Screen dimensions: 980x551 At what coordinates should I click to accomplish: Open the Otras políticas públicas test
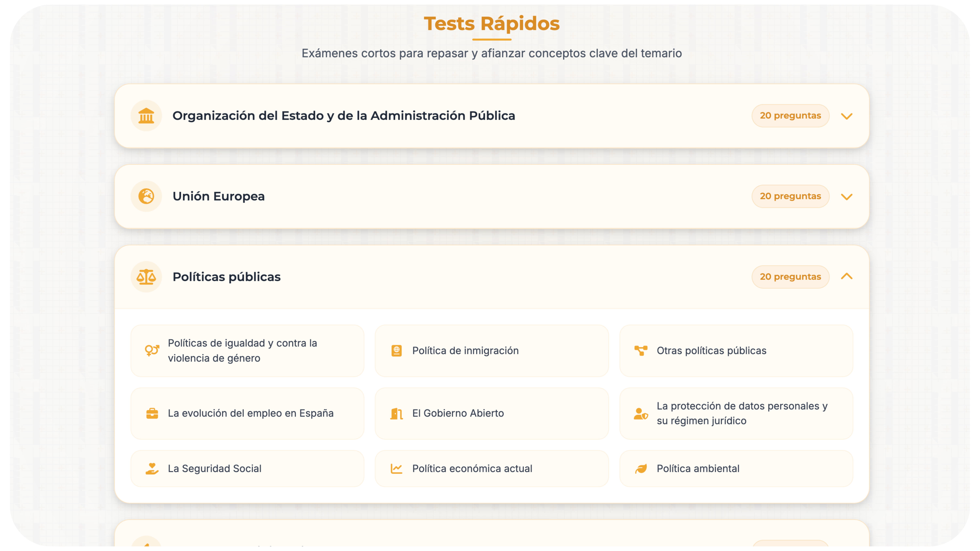[736, 351]
